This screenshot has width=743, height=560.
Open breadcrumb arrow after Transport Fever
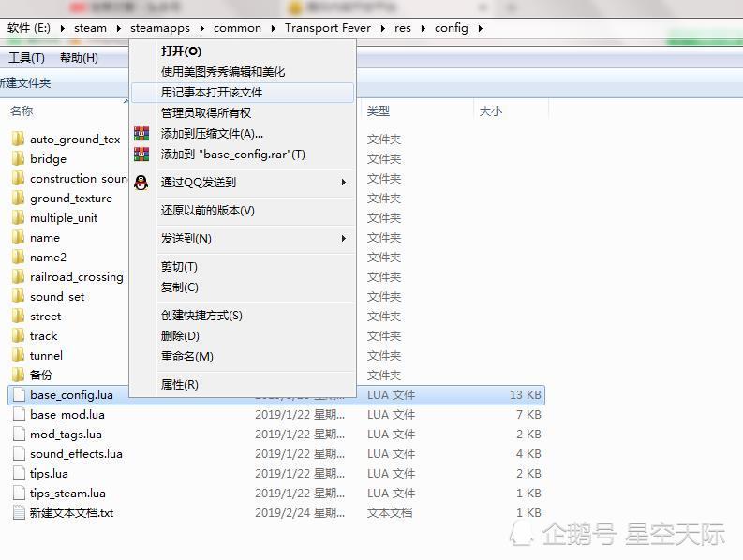[383, 28]
